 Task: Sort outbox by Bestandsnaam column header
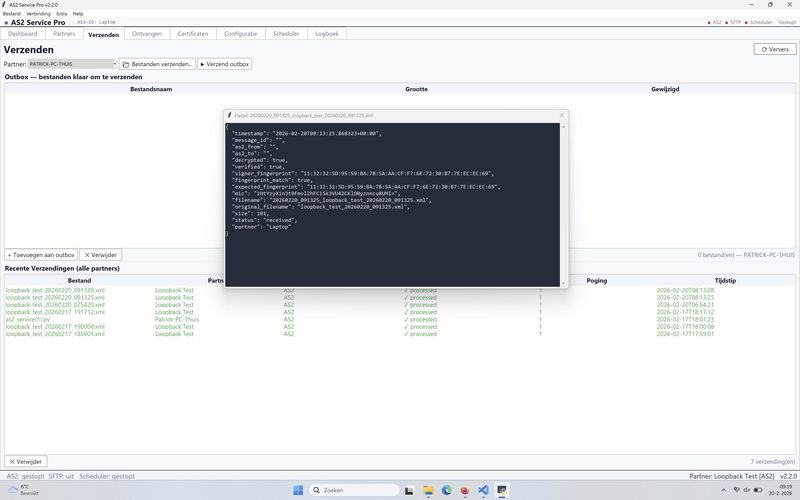[151, 89]
